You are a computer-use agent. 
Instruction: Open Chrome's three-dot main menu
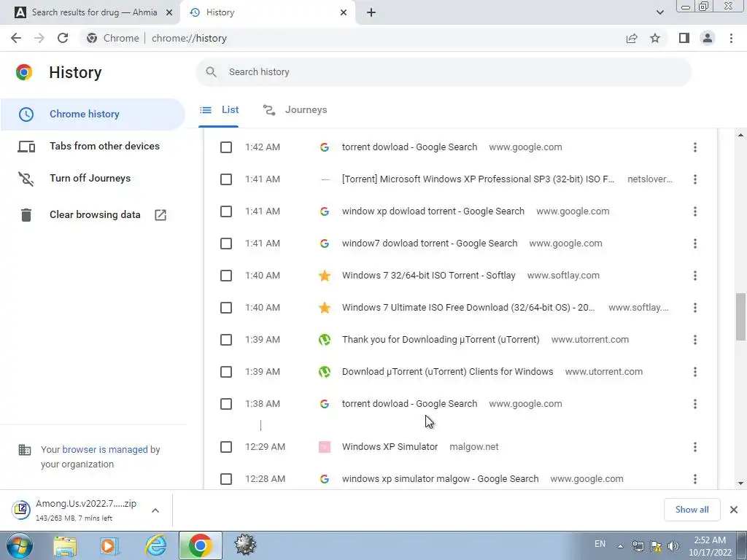coord(731,38)
